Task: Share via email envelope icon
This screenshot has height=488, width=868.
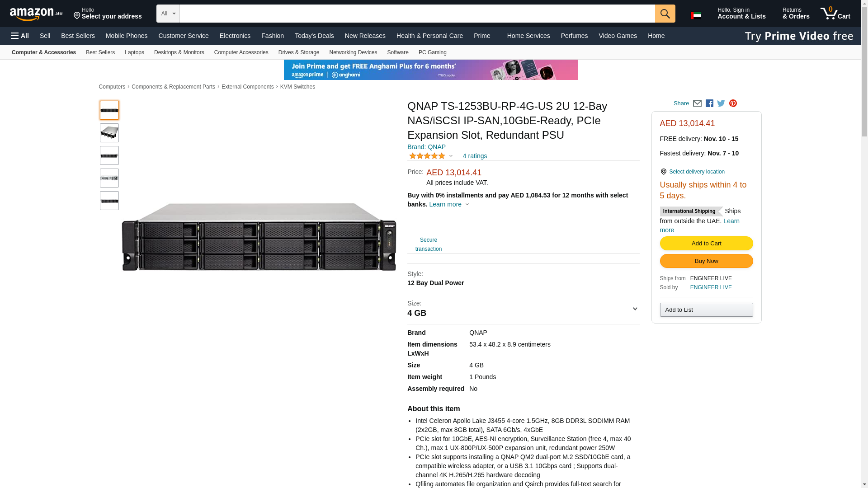Action: click(697, 103)
